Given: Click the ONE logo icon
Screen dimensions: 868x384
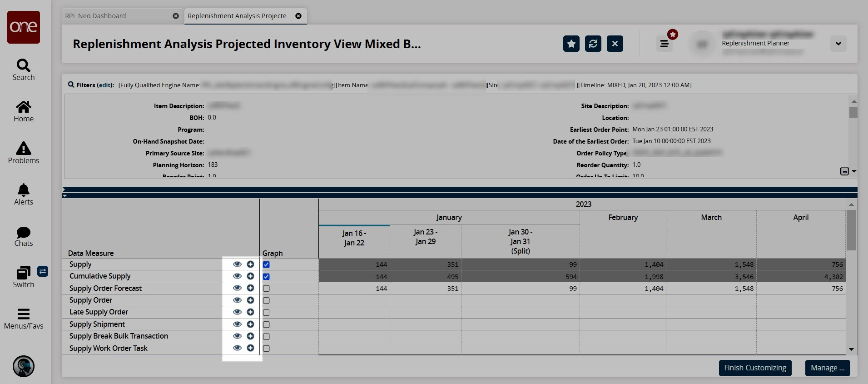Looking at the screenshot, I should (24, 27).
